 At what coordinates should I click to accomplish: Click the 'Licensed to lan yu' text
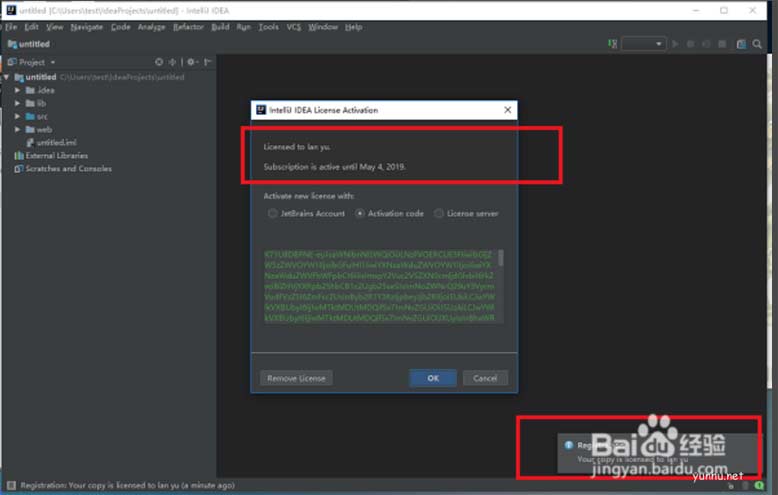(297, 147)
